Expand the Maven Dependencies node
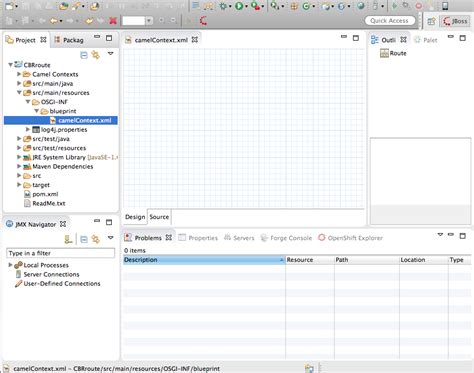This screenshot has width=474, height=373. tap(19, 166)
